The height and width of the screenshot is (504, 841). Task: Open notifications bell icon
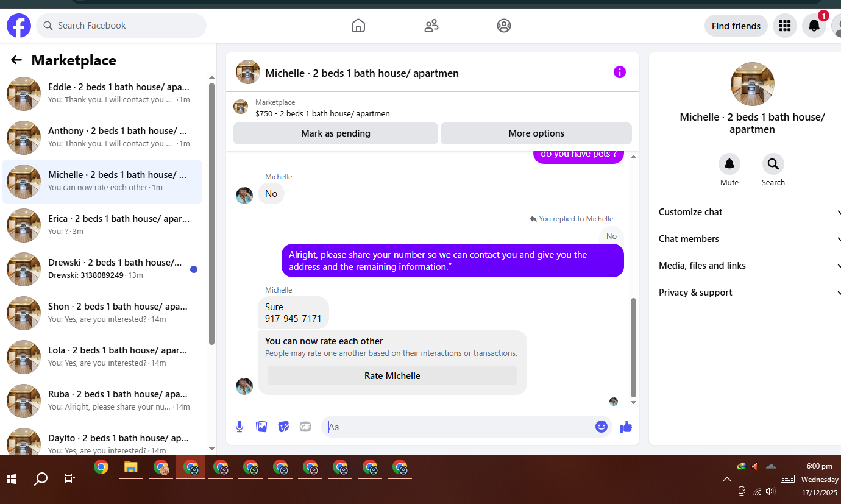(814, 26)
